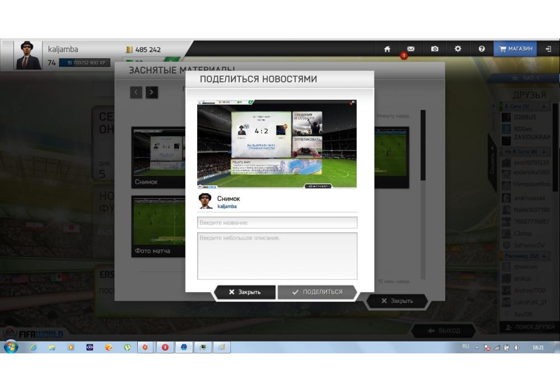Collapse the В Сети friends group
The height and width of the screenshot is (392, 560).
pos(544,106)
